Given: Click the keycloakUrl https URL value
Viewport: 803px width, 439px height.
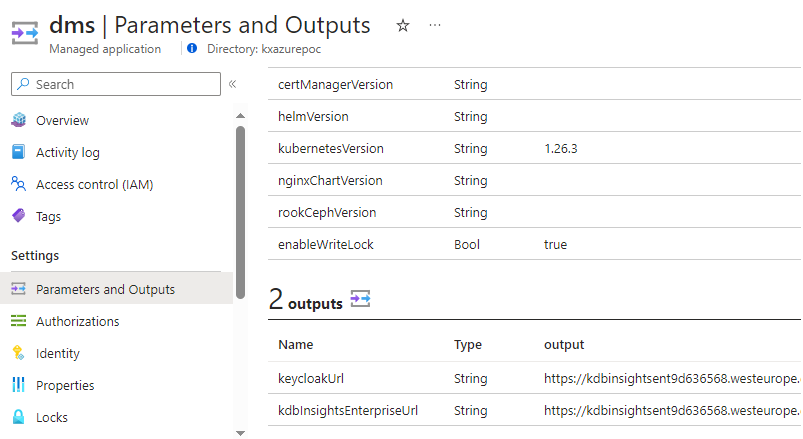Looking at the screenshot, I should [x=672, y=379].
